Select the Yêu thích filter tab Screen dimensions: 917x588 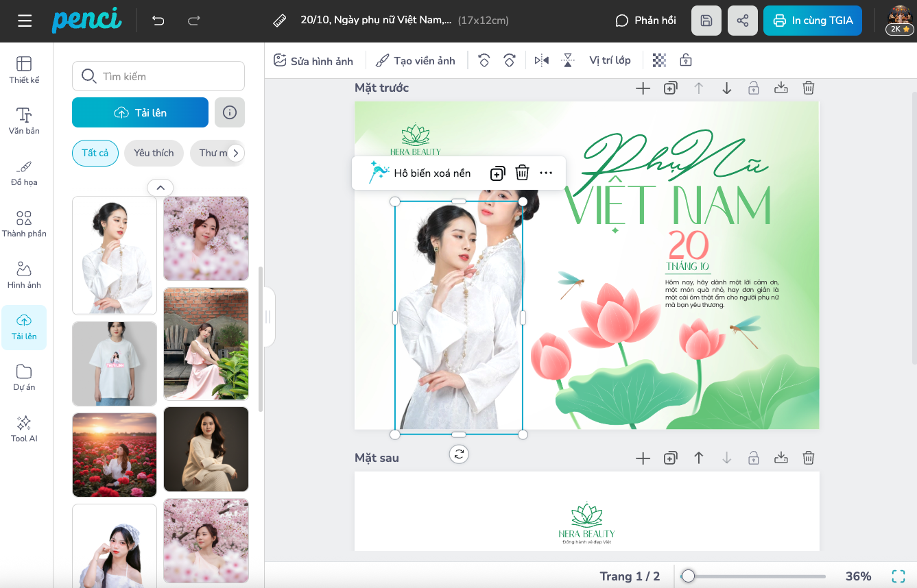154,153
